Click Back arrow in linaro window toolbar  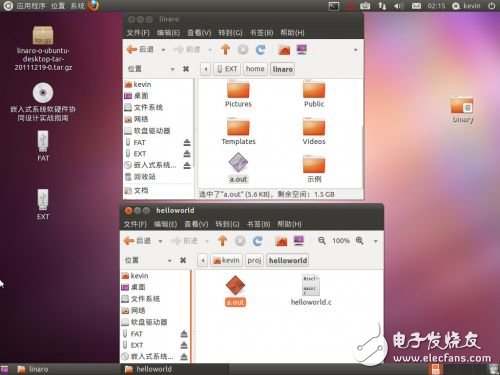pos(132,50)
